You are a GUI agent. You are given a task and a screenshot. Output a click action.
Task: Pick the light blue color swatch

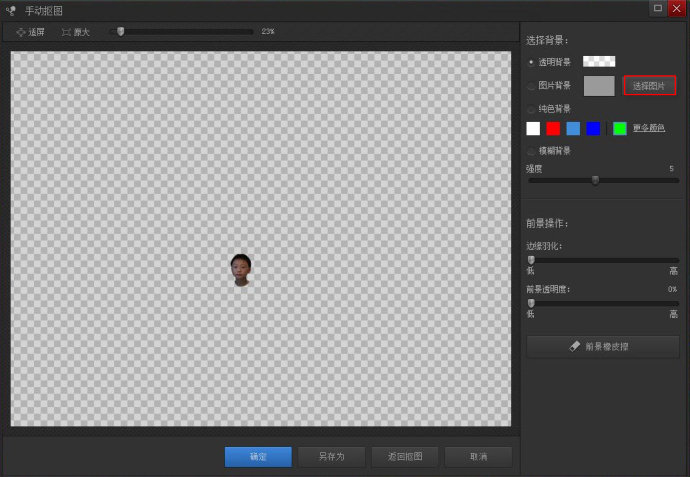573,128
